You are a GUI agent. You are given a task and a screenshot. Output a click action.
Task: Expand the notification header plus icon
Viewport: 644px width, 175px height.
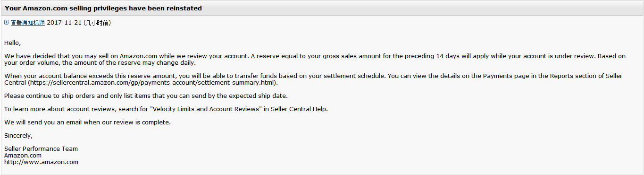[6, 22]
